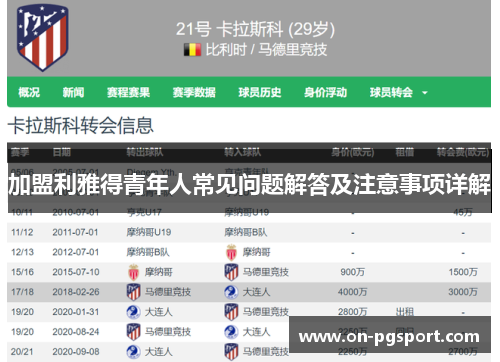Screen dimensions: 500x362
Task: Click 摩纳哥B队 in 12/13 transfer-out cell
Action: (148, 252)
